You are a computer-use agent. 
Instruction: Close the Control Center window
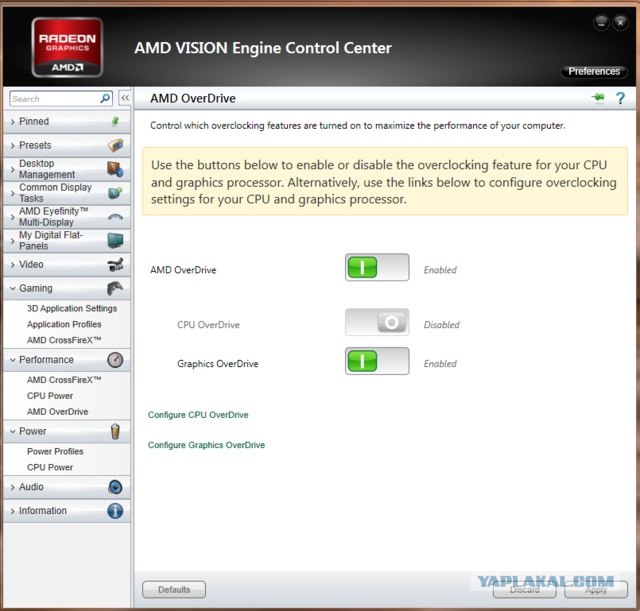(x=620, y=22)
